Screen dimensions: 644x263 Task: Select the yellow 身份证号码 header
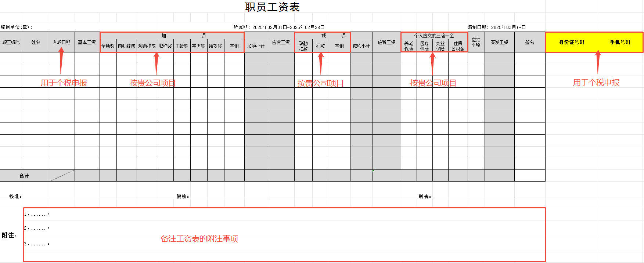pos(572,42)
